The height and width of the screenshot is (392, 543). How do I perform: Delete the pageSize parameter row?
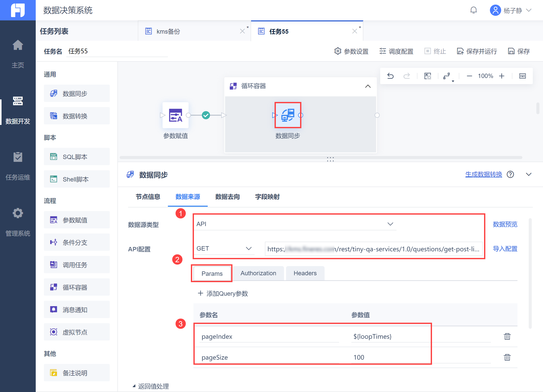coord(507,357)
